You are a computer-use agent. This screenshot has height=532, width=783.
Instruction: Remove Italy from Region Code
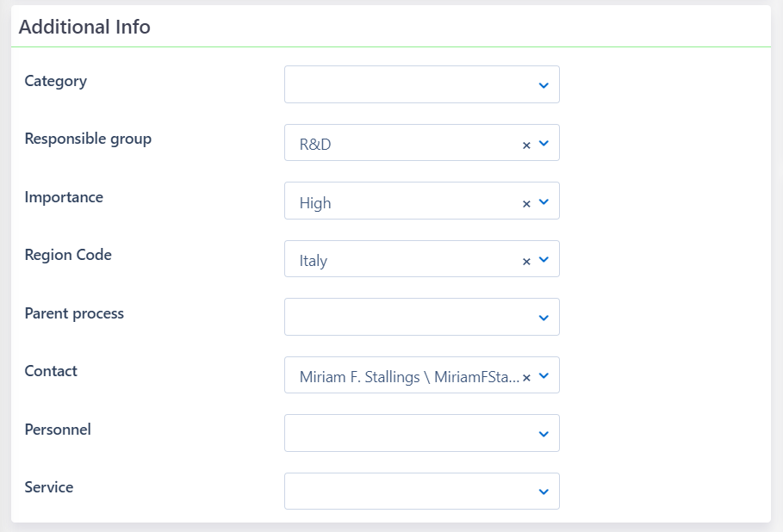pyautogui.click(x=526, y=260)
